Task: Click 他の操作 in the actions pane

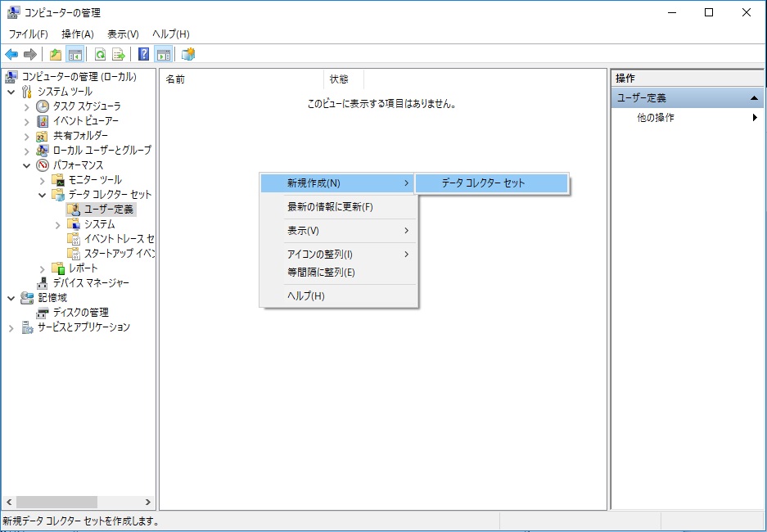Action: click(656, 118)
